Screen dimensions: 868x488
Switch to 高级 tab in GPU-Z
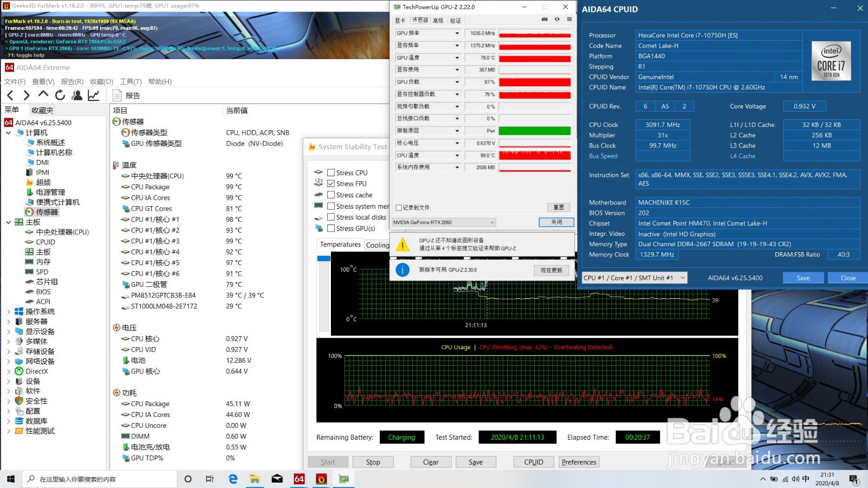pyautogui.click(x=438, y=21)
